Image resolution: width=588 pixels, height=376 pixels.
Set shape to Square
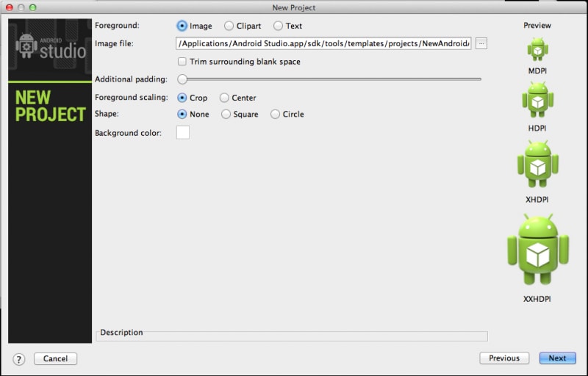pyautogui.click(x=226, y=114)
